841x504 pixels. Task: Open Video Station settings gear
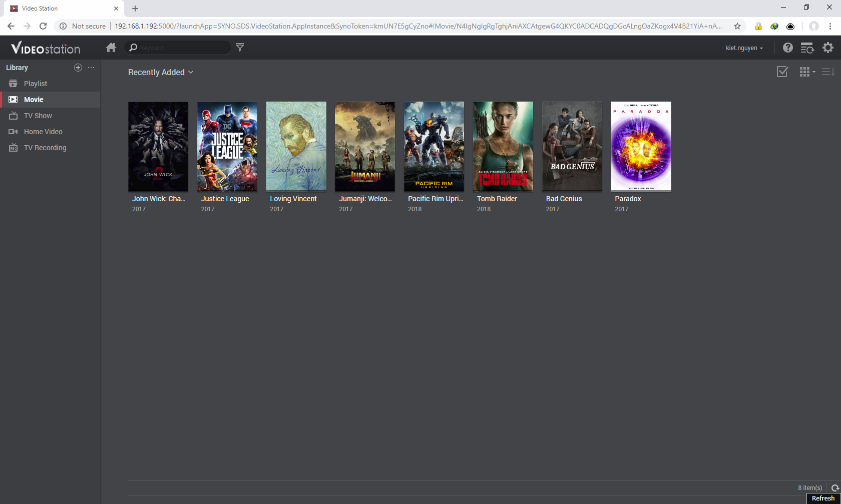pos(828,48)
